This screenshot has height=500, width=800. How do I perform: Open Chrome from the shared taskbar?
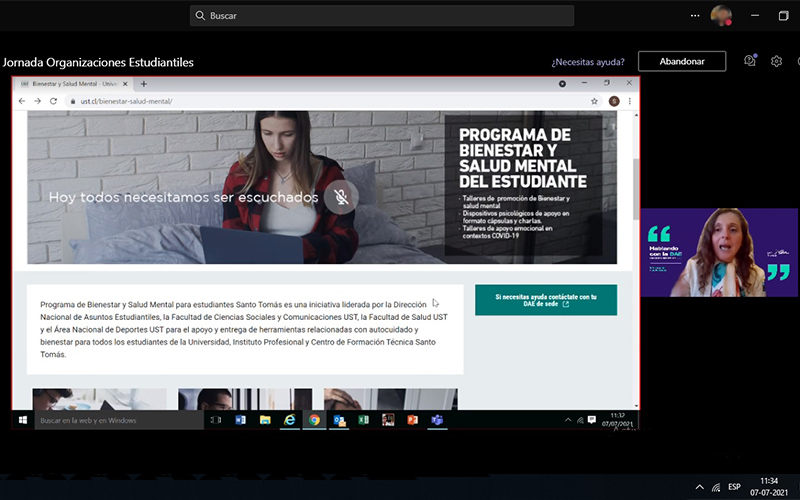pyautogui.click(x=314, y=420)
